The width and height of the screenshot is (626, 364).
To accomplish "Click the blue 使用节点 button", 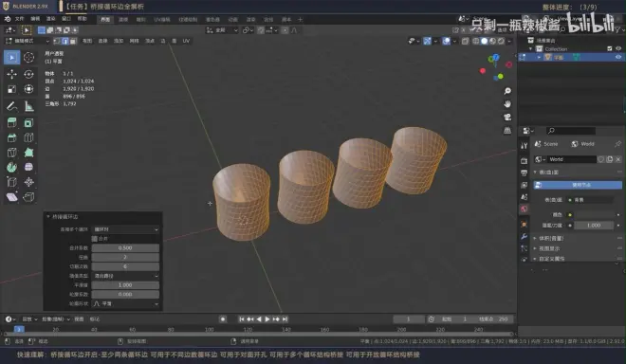I will [x=578, y=185].
